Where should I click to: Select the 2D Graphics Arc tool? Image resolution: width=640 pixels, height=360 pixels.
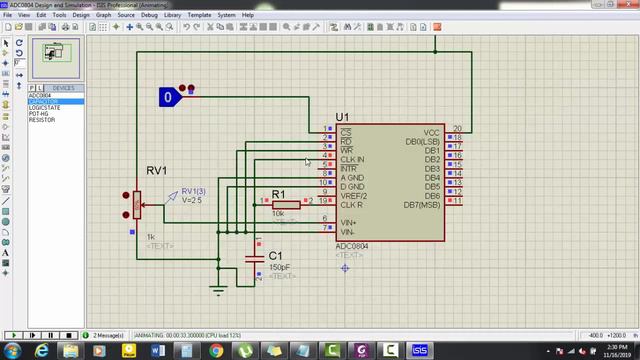tap(6, 232)
